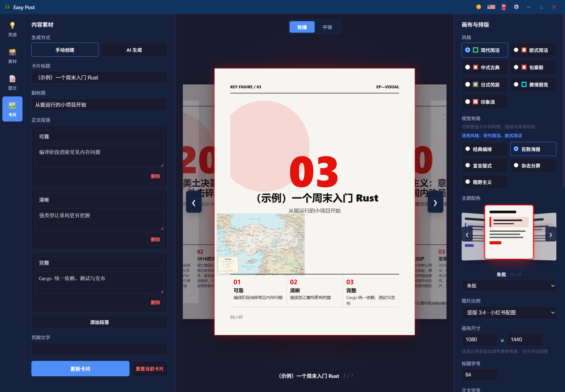This screenshot has height=392, width=565.
Task: Click the 03 / 07 page indicator on card
Action: click(x=236, y=317)
